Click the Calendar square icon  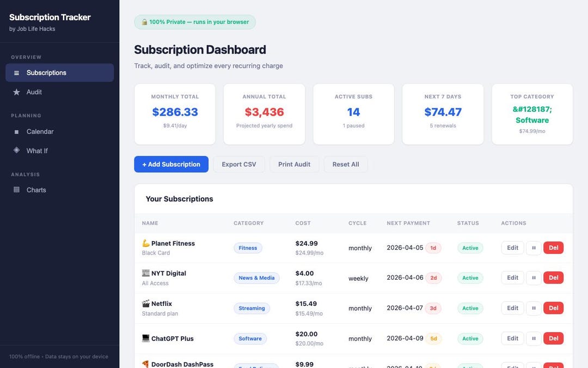point(16,132)
